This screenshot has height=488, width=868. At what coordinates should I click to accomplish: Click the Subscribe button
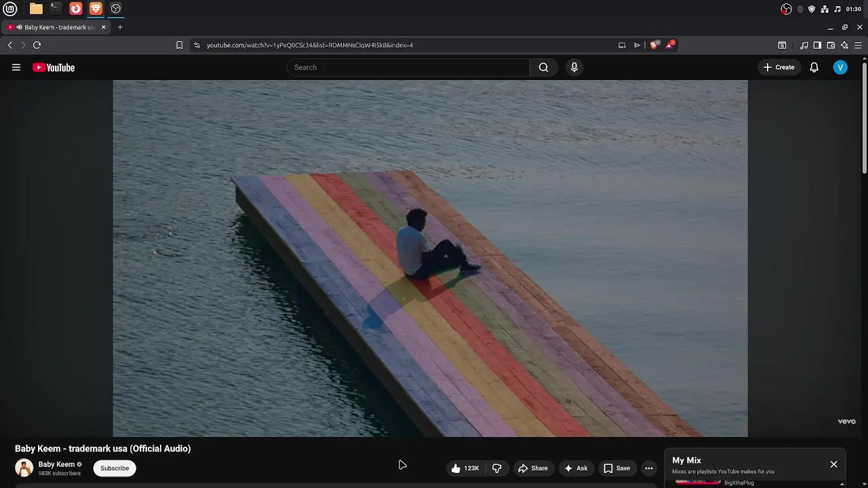coord(115,468)
